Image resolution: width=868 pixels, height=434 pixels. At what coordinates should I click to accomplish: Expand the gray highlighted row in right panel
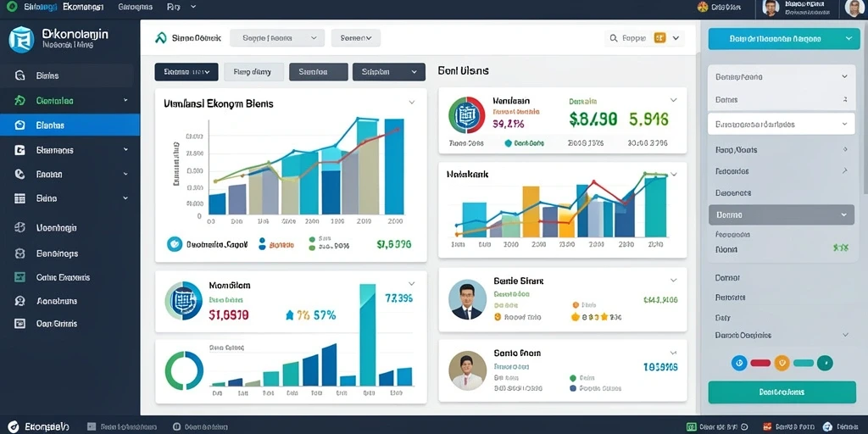click(781, 214)
